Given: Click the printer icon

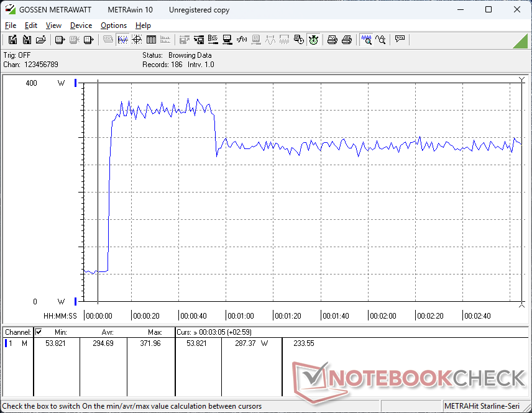Looking at the screenshot, I should (347, 40).
